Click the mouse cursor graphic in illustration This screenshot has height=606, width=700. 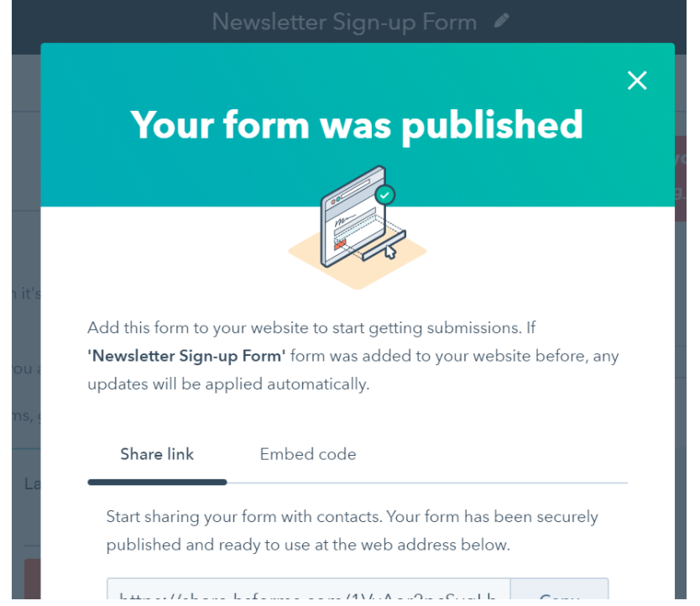coord(390,251)
